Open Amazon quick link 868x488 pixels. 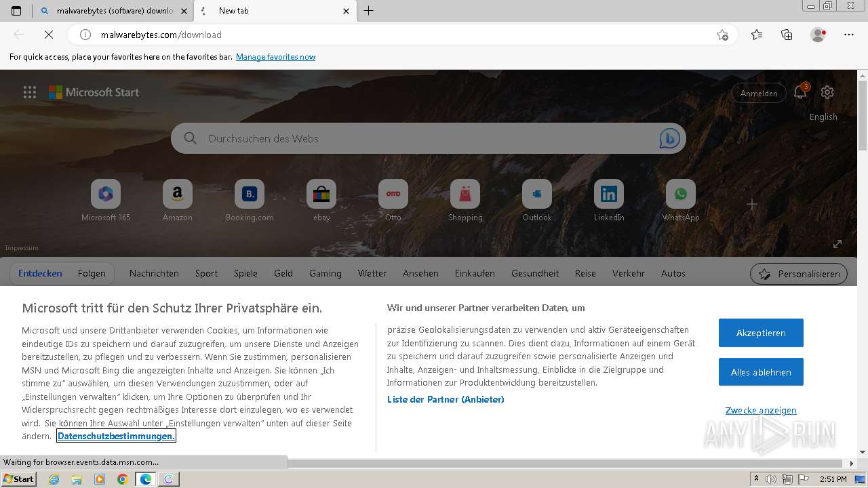tap(178, 201)
